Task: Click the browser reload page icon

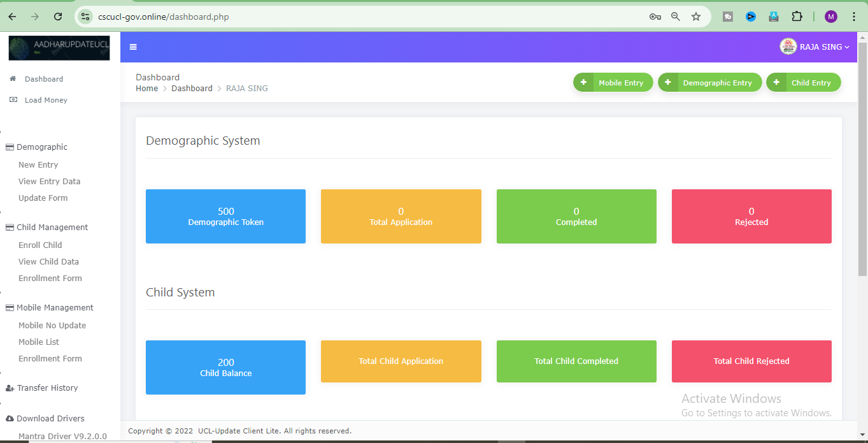Action: tap(58, 17)
